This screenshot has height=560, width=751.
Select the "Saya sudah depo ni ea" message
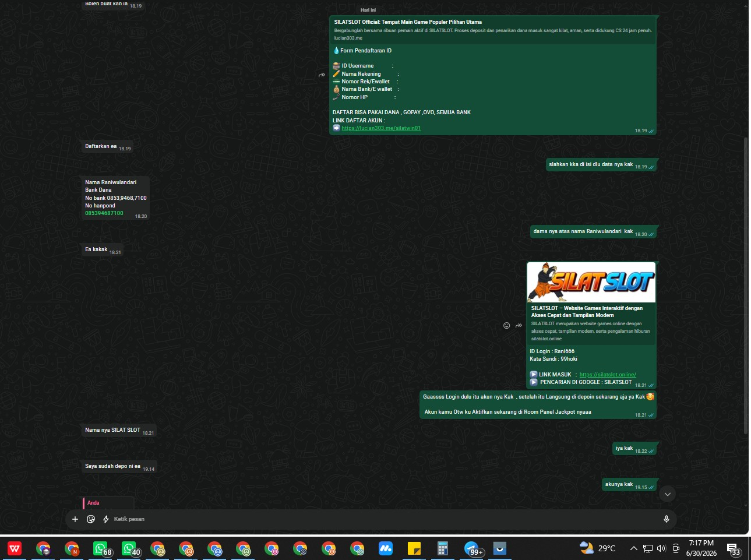tap(119, 466)
